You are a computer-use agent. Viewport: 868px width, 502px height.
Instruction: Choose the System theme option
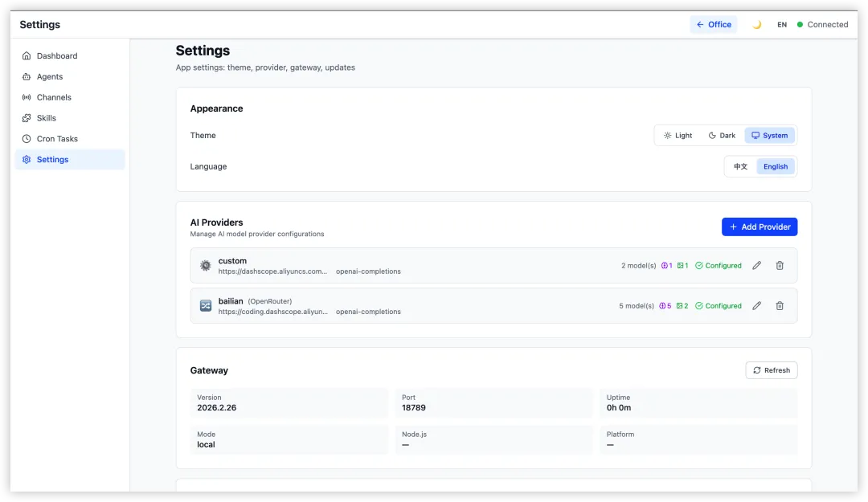pos(769,136)
